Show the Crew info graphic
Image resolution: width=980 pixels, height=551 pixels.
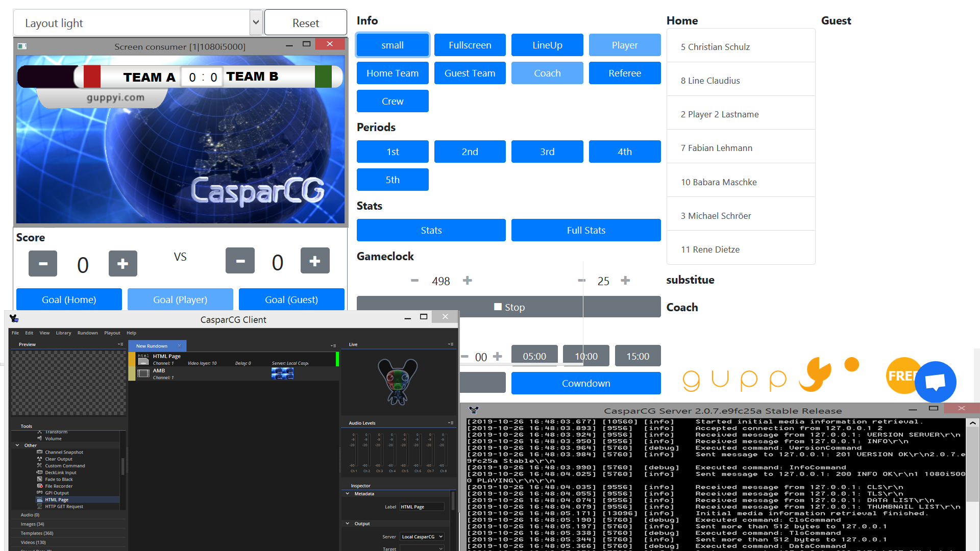point(393,101)
